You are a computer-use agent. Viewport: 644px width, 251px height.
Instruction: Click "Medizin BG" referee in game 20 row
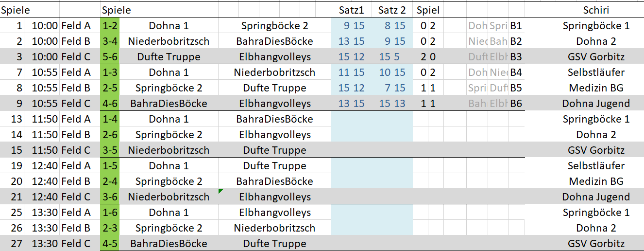596,181
